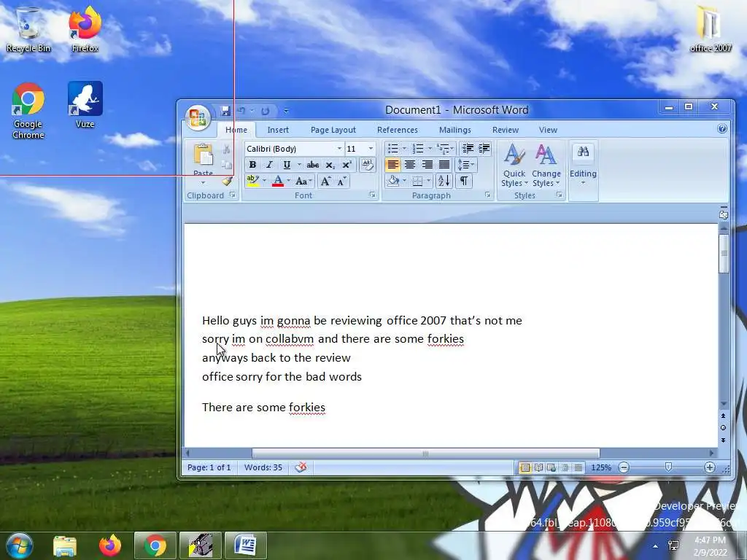
Task: Select Justify alignment
Action: tap(444, 165)
